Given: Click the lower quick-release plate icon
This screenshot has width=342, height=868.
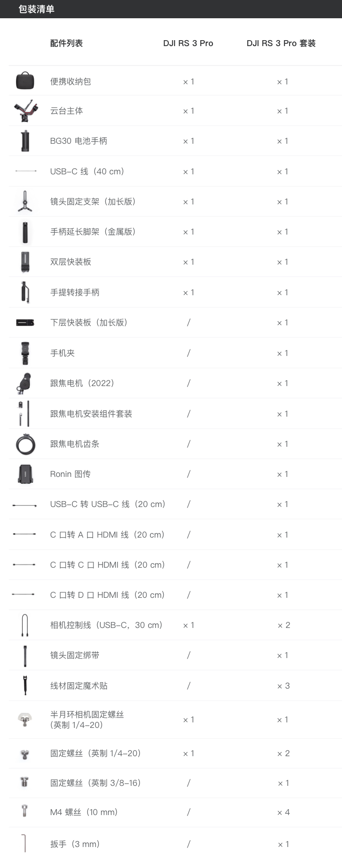Looking at the screenshot, I should coord(25,323).
